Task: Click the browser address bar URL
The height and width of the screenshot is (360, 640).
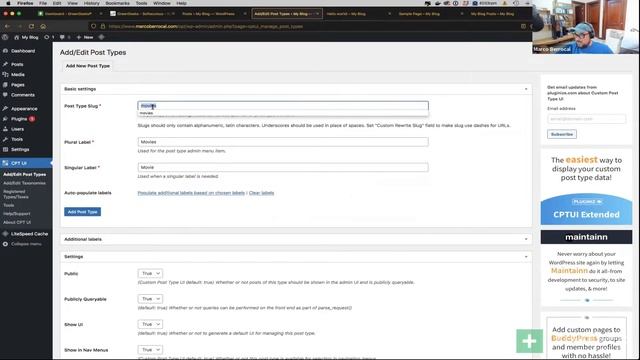Action: point(206,26)
